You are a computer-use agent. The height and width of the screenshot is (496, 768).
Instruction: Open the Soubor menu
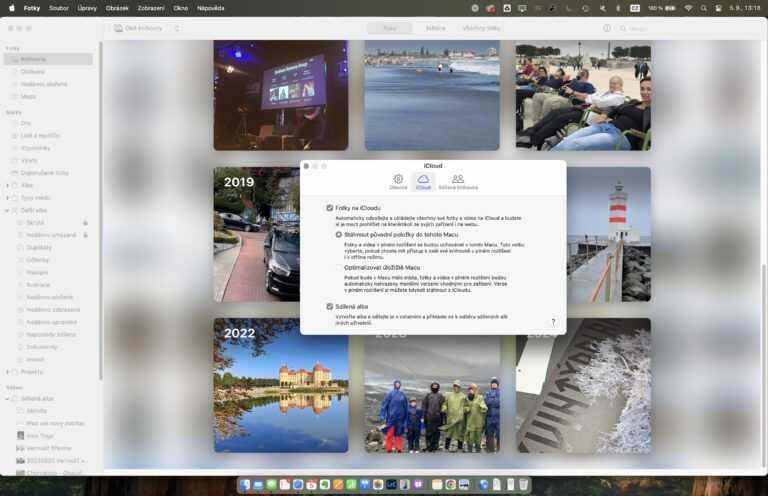pos(59,8)
